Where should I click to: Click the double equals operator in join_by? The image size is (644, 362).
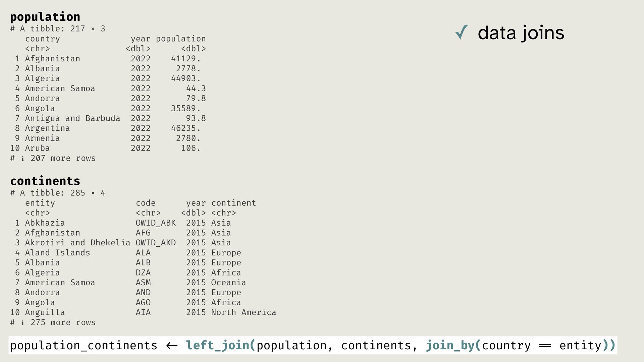click(x=545, y=346)
